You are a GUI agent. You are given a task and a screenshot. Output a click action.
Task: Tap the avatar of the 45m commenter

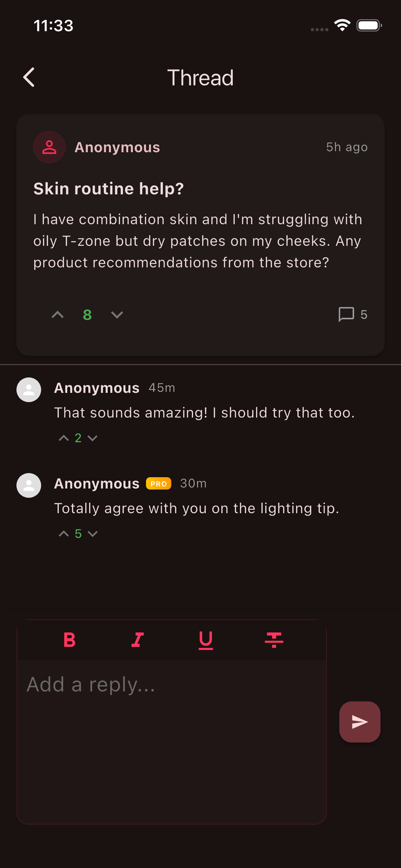coord(29,390)
